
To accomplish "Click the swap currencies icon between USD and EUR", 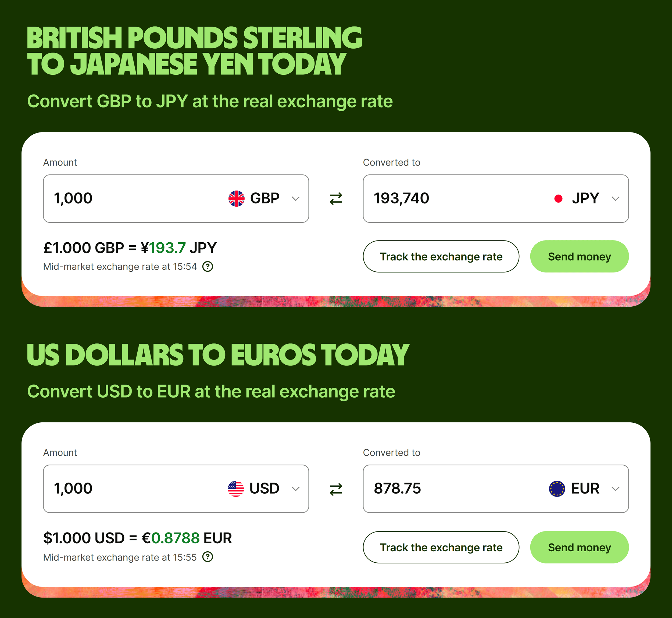I will coord(336,489).
